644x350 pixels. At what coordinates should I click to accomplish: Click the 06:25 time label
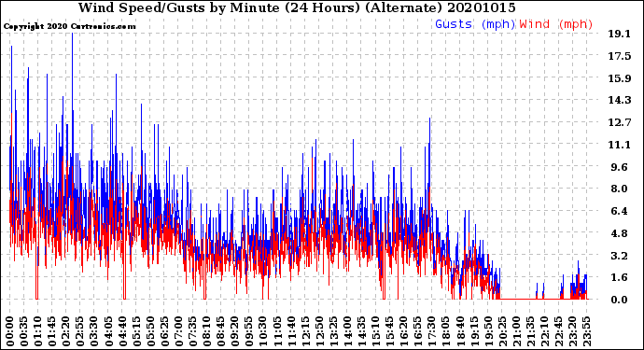coord(164,331)
